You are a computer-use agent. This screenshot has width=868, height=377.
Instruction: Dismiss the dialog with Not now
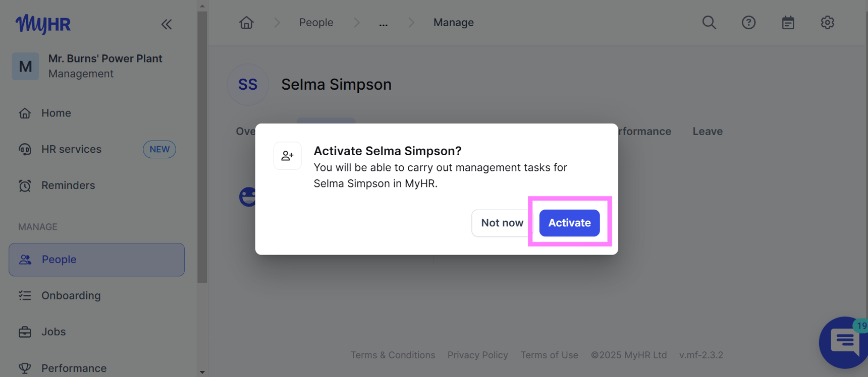502,222
